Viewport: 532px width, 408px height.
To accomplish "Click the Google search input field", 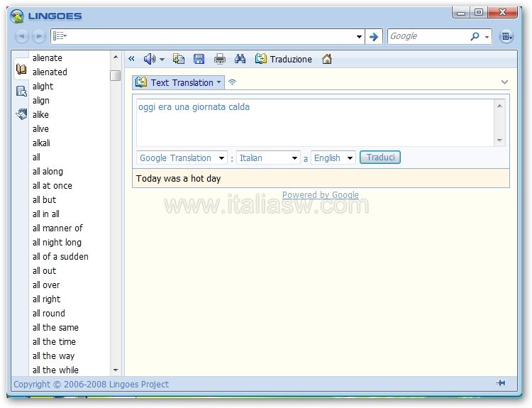I will click(x=428, y=36).
